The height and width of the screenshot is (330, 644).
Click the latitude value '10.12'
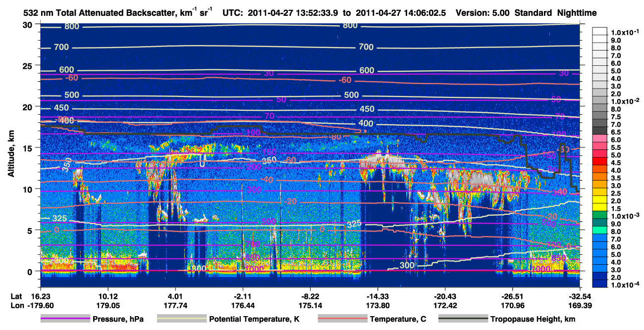coord(107,296)
